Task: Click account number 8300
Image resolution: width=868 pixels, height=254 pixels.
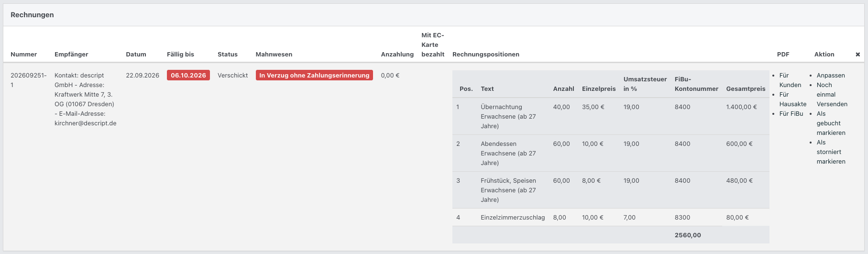Action: [x=682, y=218]
